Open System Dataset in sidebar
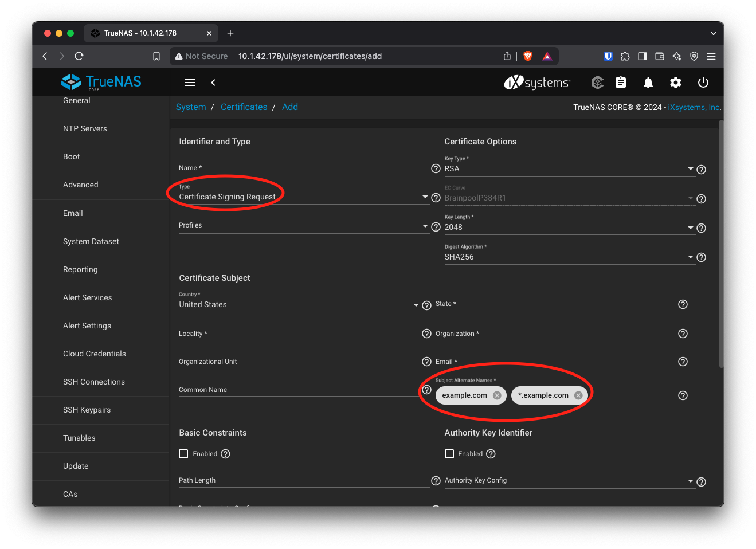 click(101, 241)
